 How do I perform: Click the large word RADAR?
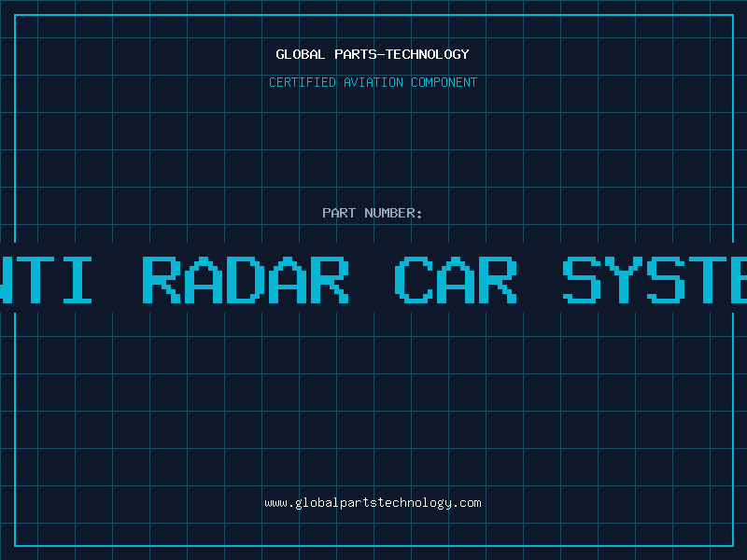(x=245, y=279)
